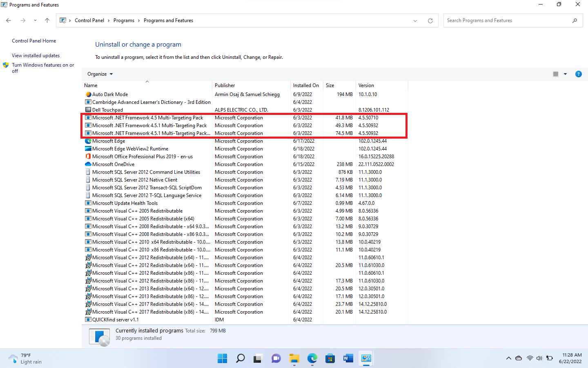The image size is (588, 368).
Task: Open taskbar Search magnifier
Action: (x=241, y=359)
